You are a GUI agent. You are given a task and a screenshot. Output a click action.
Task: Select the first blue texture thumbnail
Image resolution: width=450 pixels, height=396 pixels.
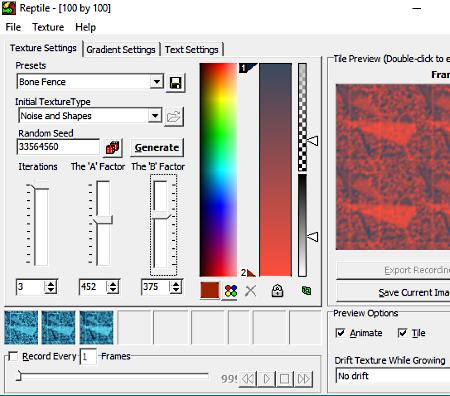(21, 327)
